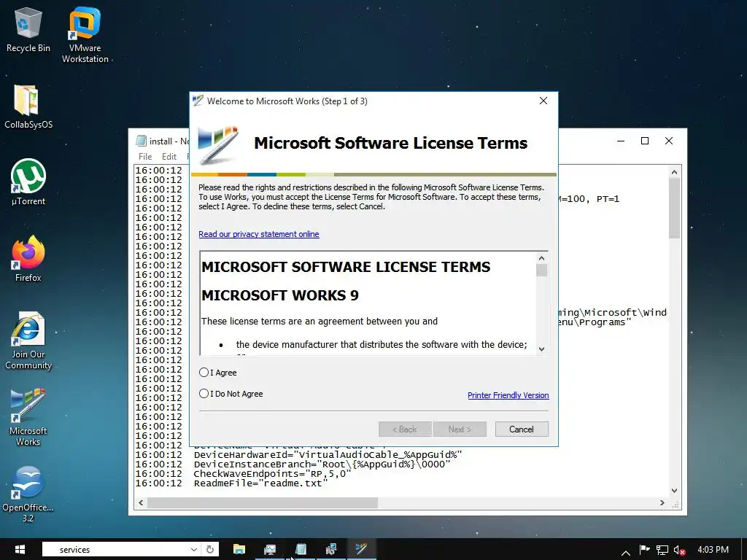
Task: Click the DeviceHardwareId line in Notepad
Action: pyautogui.click(x=328, y=455)
